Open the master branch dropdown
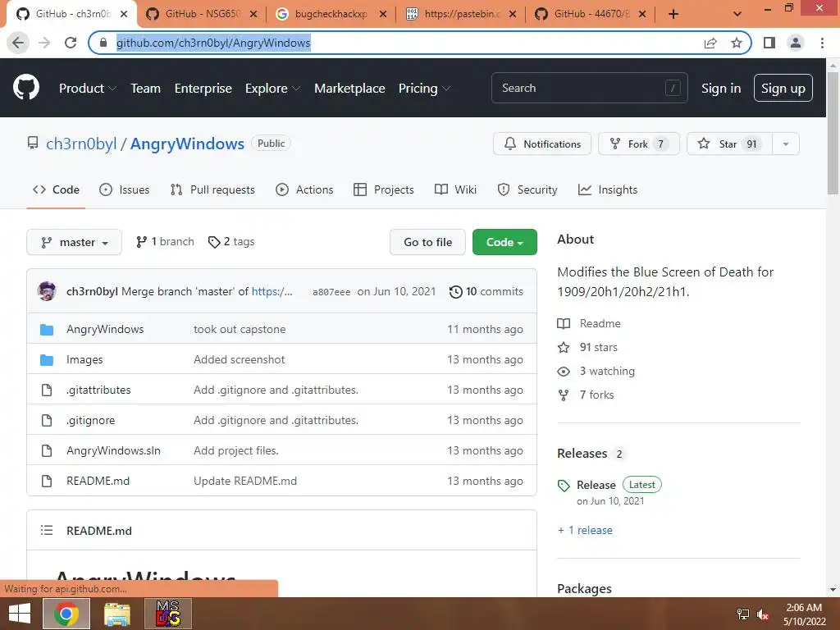The height and width of the screenshot is (630, 840). pyautogui.click(x=74, y=242)
